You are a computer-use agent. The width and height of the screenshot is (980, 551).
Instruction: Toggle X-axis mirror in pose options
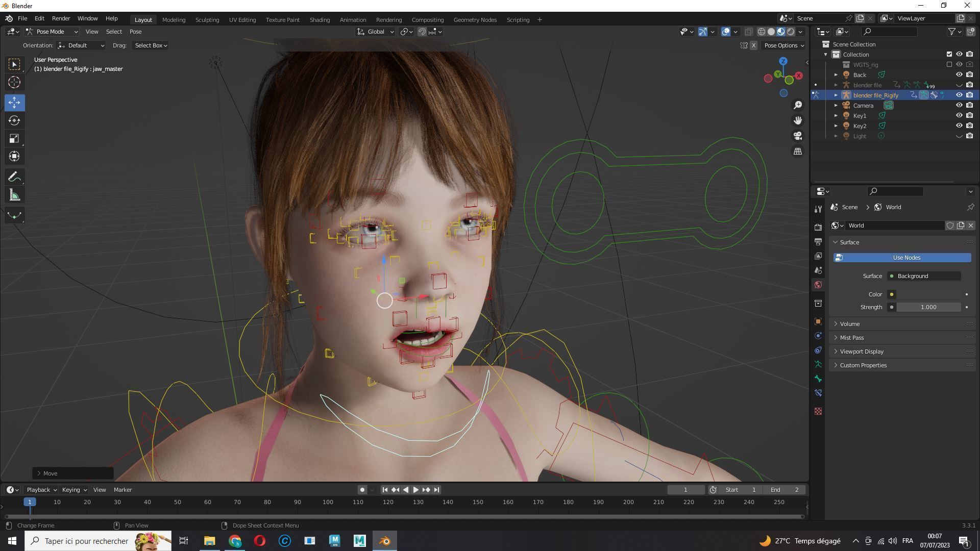[x=753, y=45]
